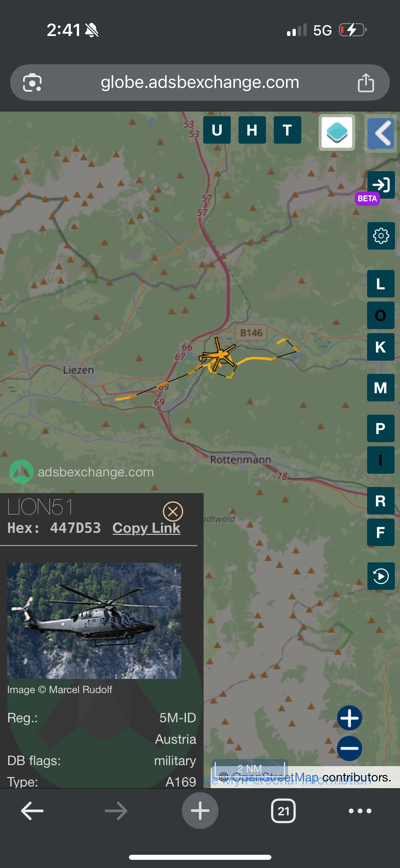Open the browser tabs count button
The image size is (400, 868).
coord(283,811)
